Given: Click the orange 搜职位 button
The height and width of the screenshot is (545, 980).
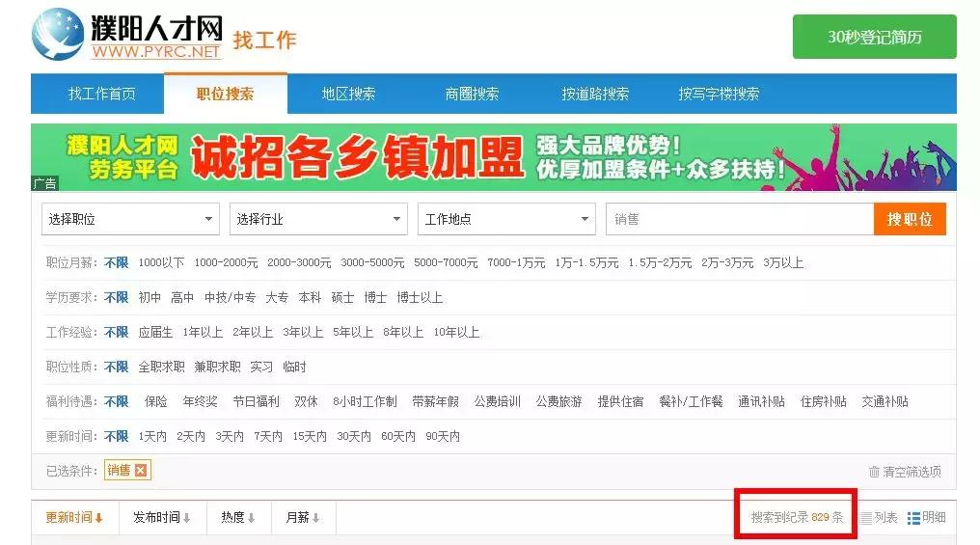Looking at the screenshot, I should click(910, 219).
